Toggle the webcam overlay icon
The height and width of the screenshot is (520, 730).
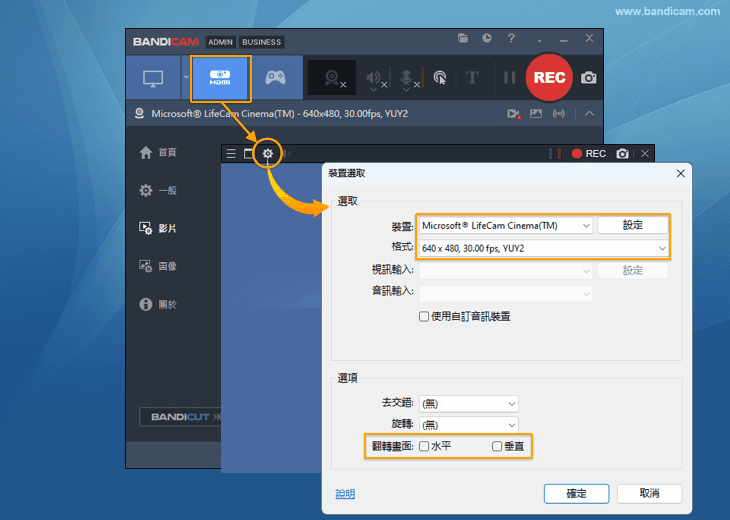point(332,78)
